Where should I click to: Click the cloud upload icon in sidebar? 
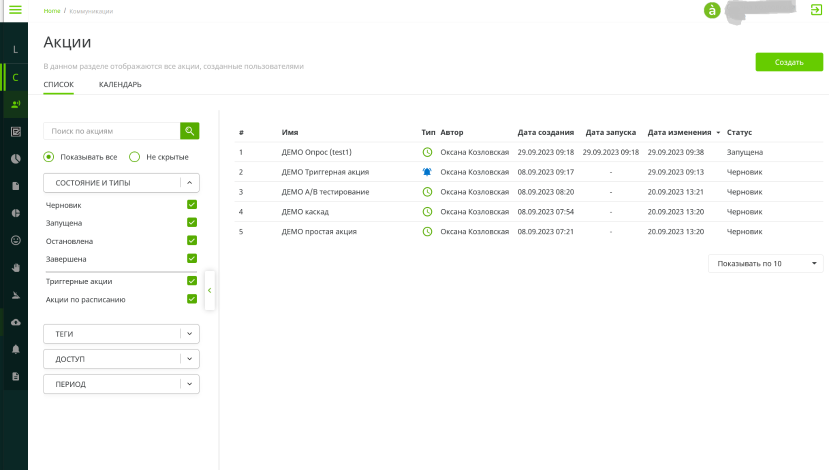pyautogui.click(x=15, y=322)
